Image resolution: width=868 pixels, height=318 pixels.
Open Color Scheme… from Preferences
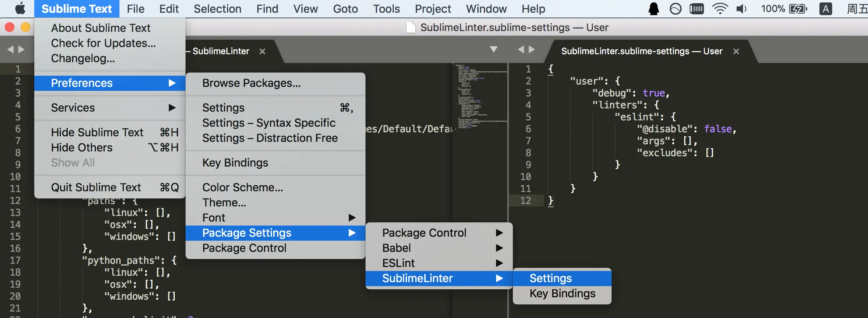coord(242,187)
